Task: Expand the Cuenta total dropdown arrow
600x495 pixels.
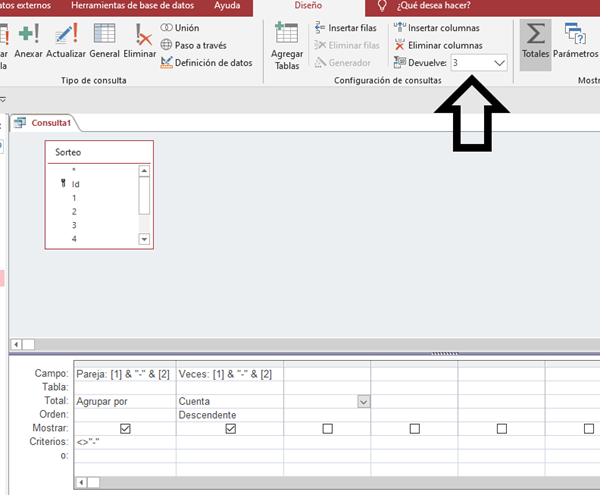Action: 364,401
